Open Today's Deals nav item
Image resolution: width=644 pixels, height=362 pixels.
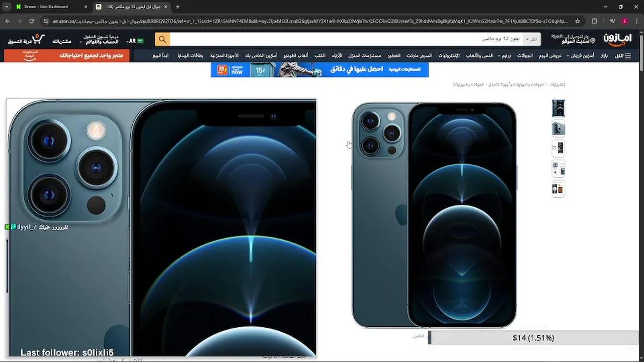[550, 56]
